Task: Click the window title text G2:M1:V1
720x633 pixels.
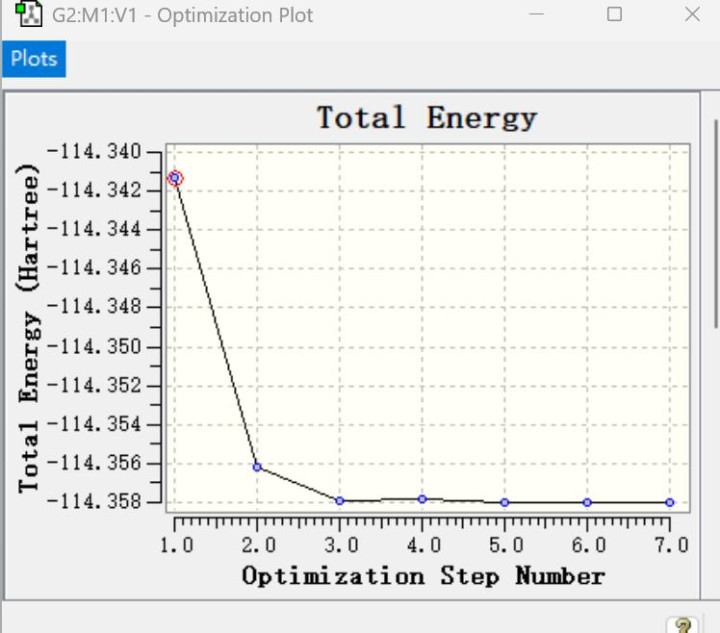Action: [x=95, y=15]
